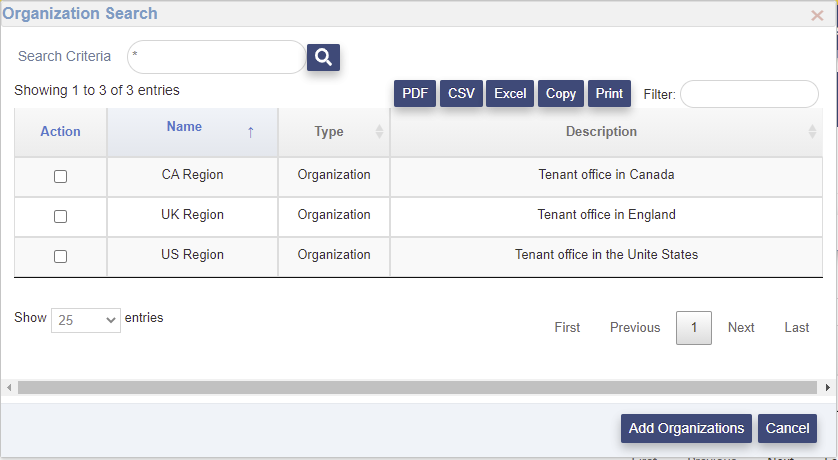Select the CA Region name cell
838x460 pixels.
[x=192, y=175]
